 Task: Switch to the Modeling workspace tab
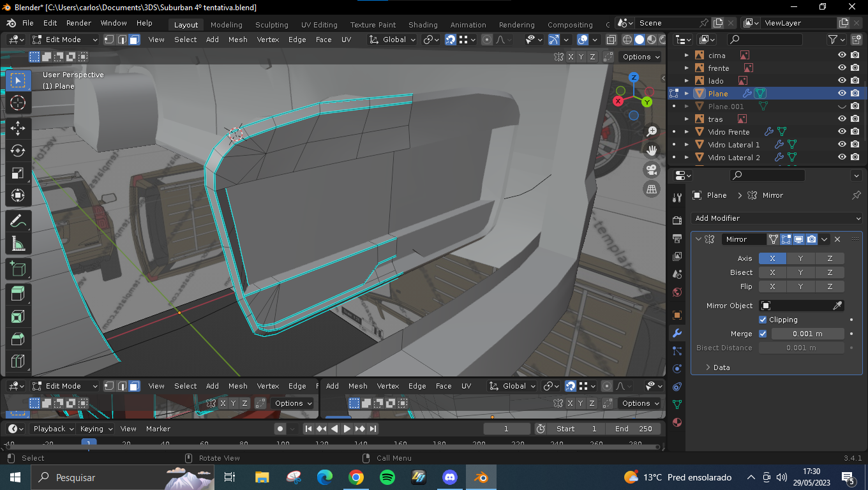[227, 25]
